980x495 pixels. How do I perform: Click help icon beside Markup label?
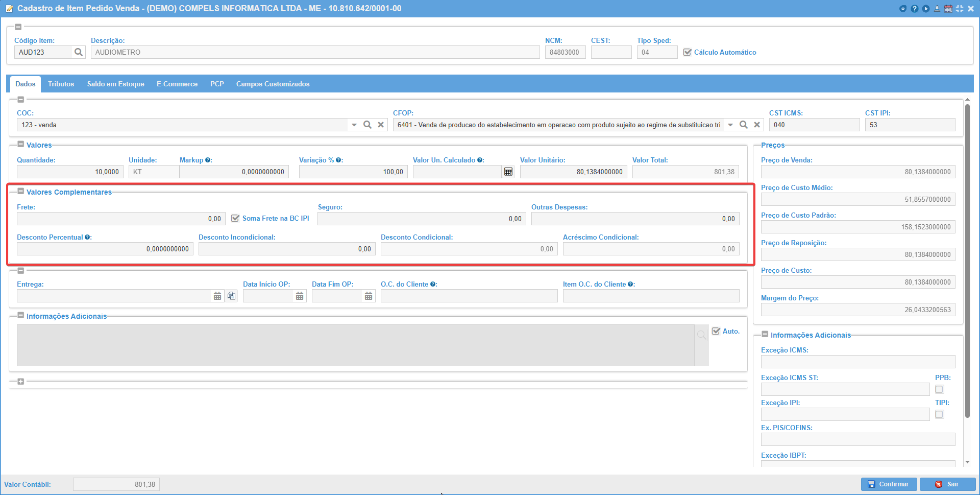click(x=208, y=160)
